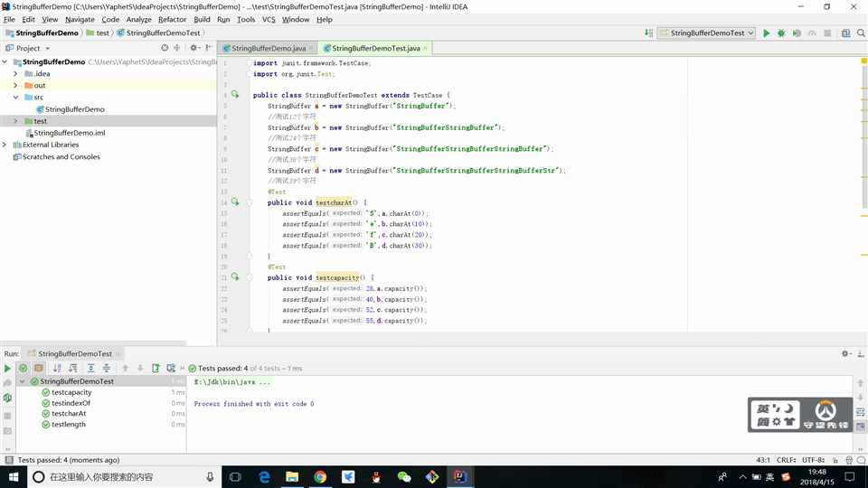868x488 pixels.
Task: Click collapse all icon in Project panel
Action: [x=177, y=48]
